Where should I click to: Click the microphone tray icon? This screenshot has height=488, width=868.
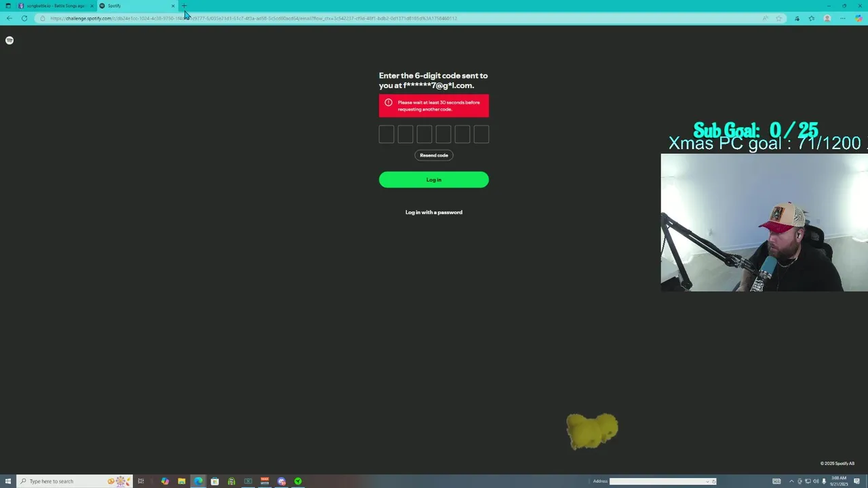(824, 481)
